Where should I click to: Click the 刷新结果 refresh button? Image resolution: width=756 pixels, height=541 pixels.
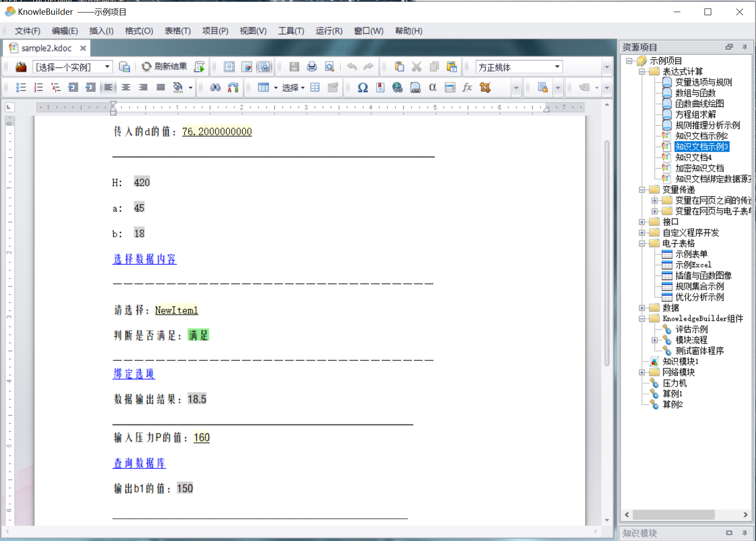pyautogui.click(x=164, y=67)
